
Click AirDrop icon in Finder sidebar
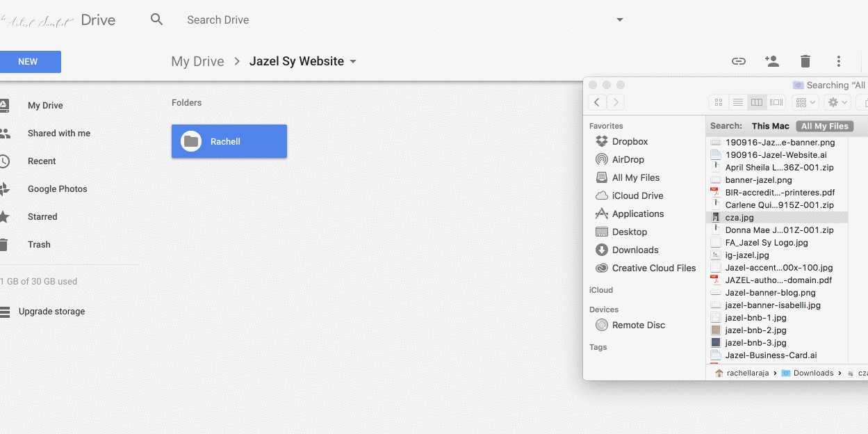[x=602, y=159]
